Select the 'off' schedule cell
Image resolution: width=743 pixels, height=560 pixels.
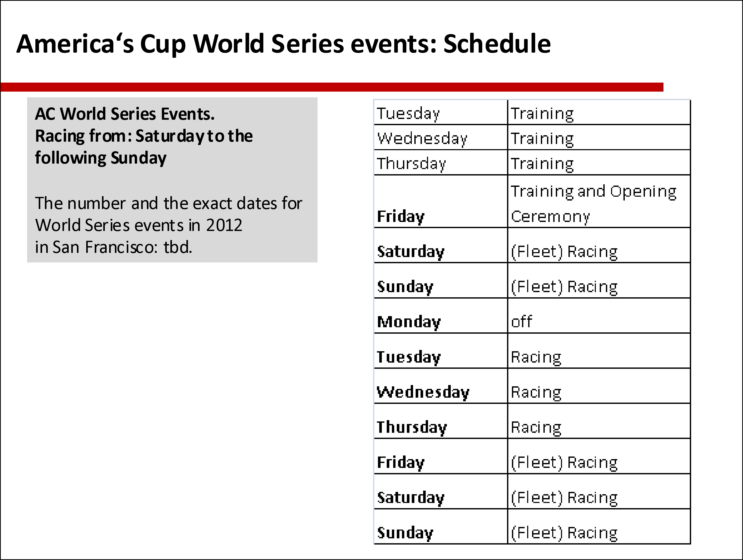click(599, 316)
